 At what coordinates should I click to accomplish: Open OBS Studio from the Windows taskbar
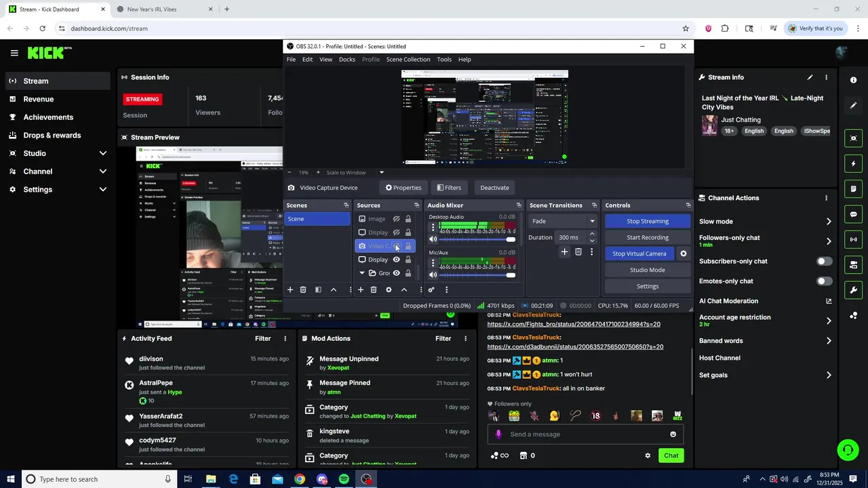pos(366,479)
